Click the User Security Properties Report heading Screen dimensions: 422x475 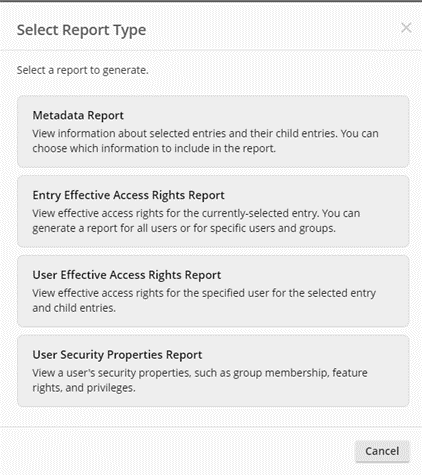tap(117, 355)
